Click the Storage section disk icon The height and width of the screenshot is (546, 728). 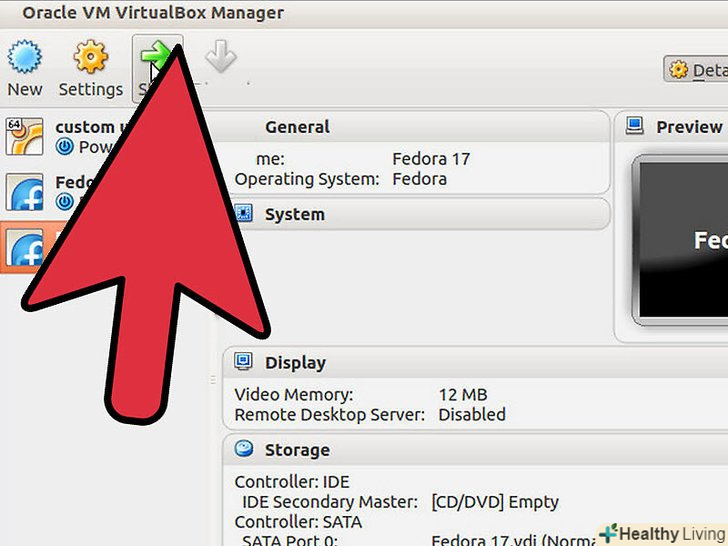point(244,448)
